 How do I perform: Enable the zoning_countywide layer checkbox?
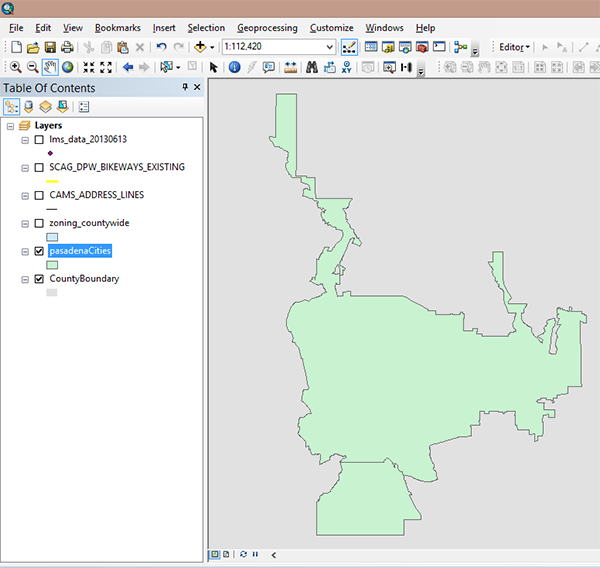click(x=39, y=223)
